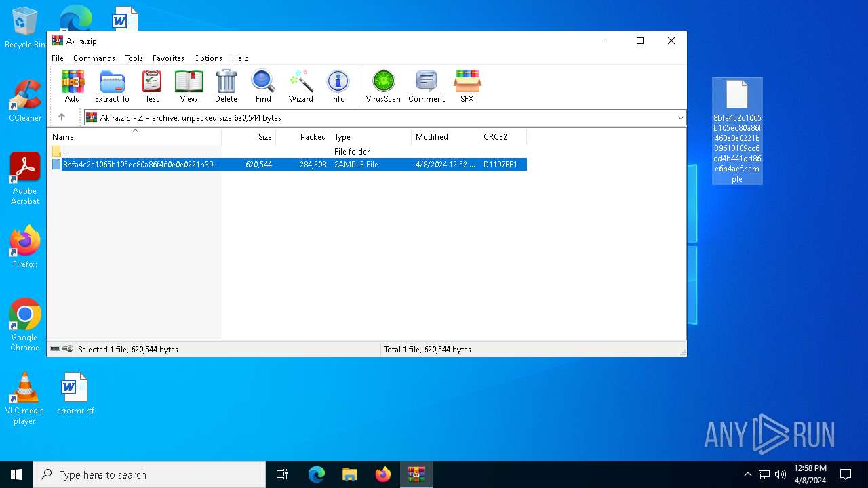The width and height of the screenshot is (868, 488).
Task: Expand the address bar path dropdown
Action: [680, 118]
